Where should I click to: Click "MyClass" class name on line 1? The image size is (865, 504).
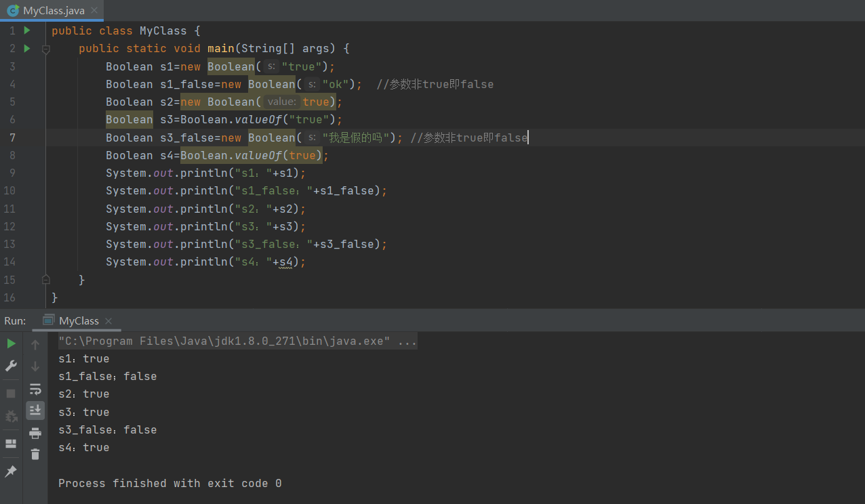[163, 30]
